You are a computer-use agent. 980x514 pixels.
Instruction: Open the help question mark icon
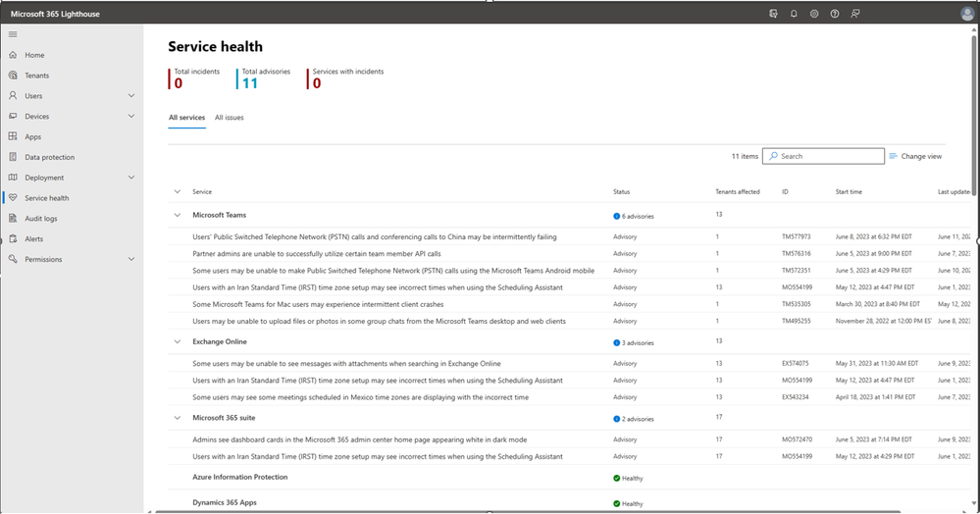835,13
